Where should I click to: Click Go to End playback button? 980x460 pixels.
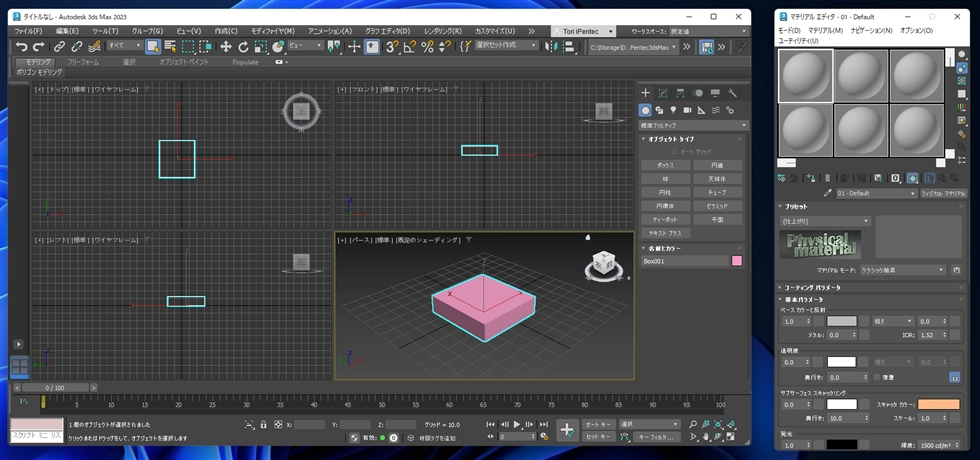point(544,424)
